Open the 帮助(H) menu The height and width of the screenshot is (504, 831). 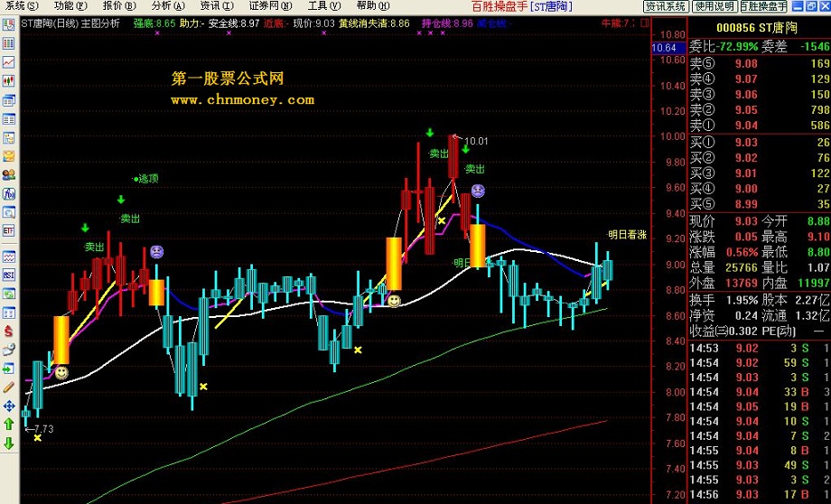click(x=372, y=5)
